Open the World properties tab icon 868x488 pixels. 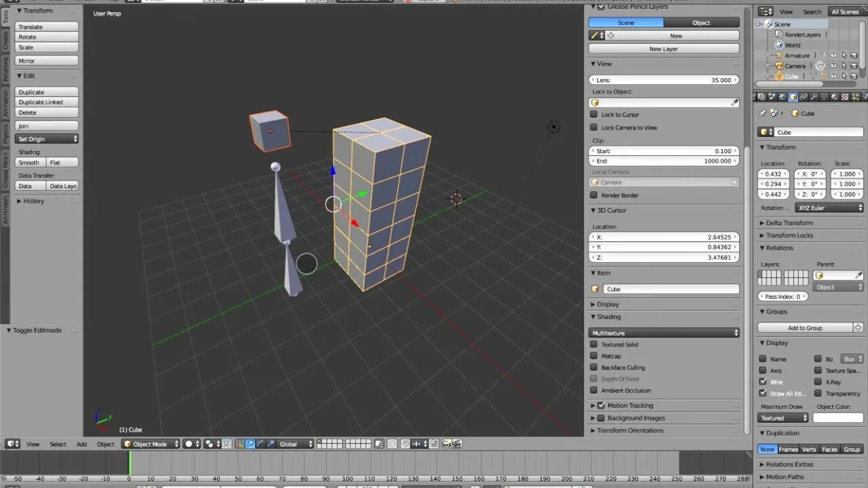coord(783,97)
